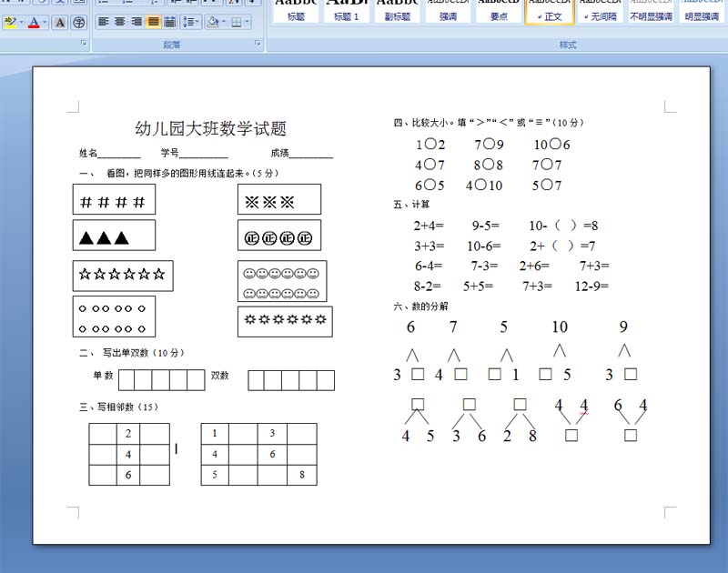Apply the yellow text highlight color
728x573 pixels.
click(10, 22)
